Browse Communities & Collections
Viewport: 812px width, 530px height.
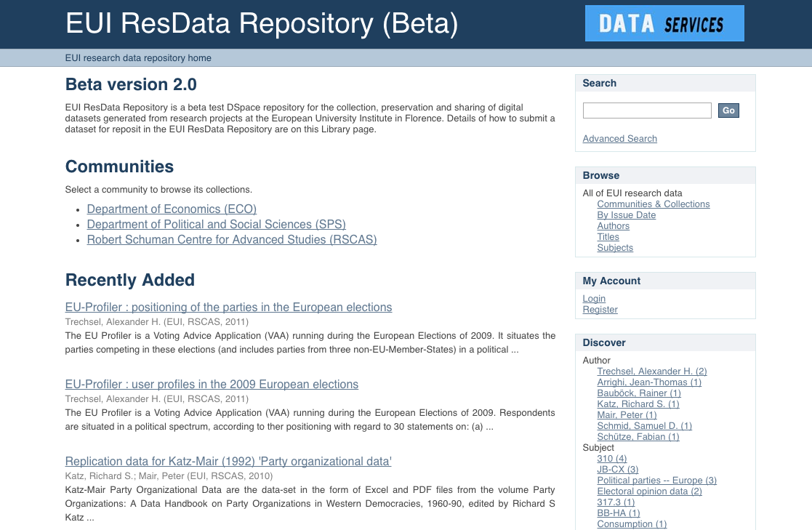coord(653,204)
